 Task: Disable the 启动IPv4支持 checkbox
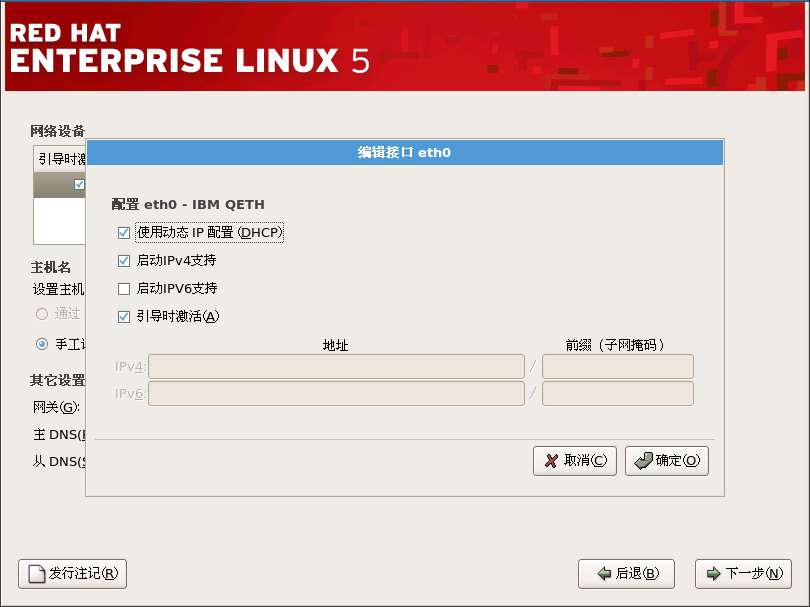(123, 261)
